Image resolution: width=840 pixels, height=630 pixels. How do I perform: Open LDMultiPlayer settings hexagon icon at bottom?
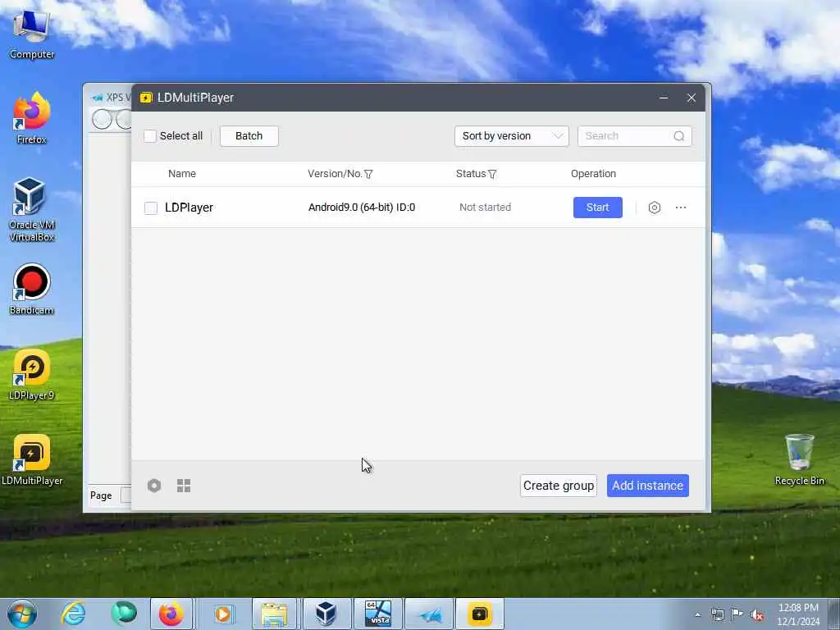click(154, 486)
